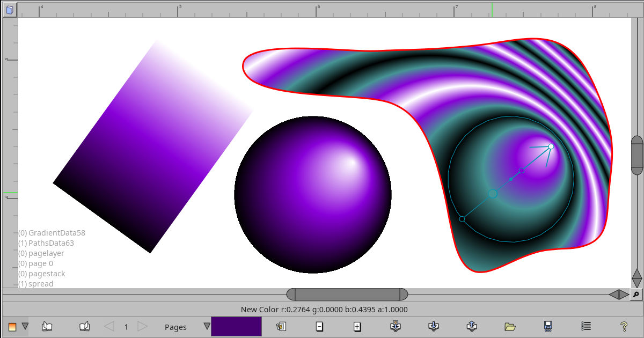Select the single page view icon
644x338 pixels.
point(85,326)
